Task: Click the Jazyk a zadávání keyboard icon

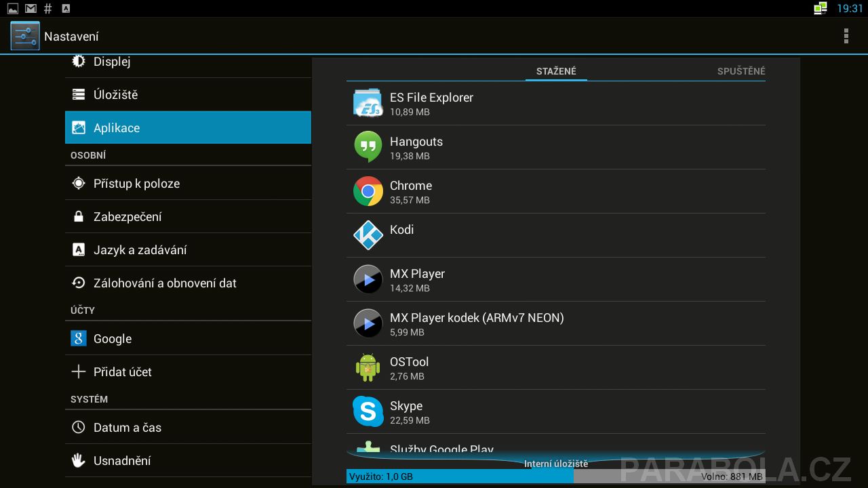Action: [79, 249]
